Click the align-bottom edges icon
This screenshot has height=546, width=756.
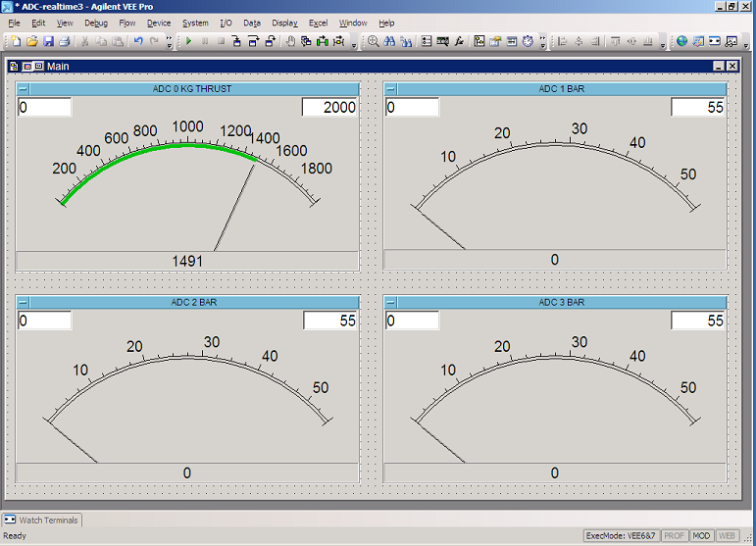tap(648, 41)
